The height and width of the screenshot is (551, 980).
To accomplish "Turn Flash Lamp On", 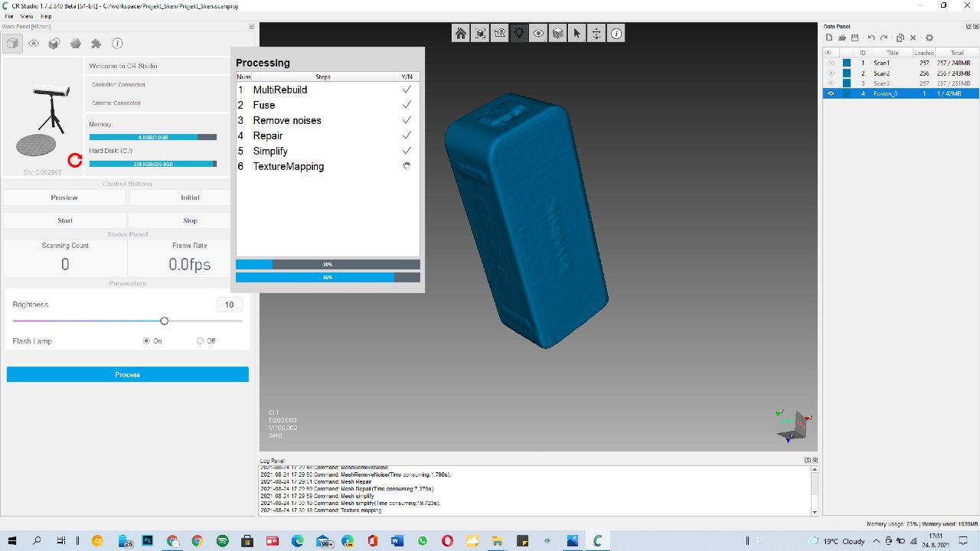I will pyautogui.click(x=147, y=341).
